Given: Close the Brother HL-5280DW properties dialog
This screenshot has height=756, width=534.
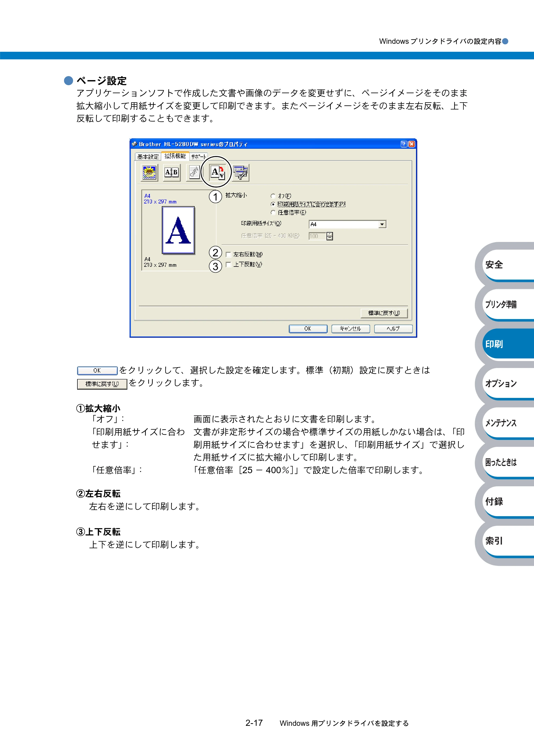Looking at the screenshot, I should point(411,144).
